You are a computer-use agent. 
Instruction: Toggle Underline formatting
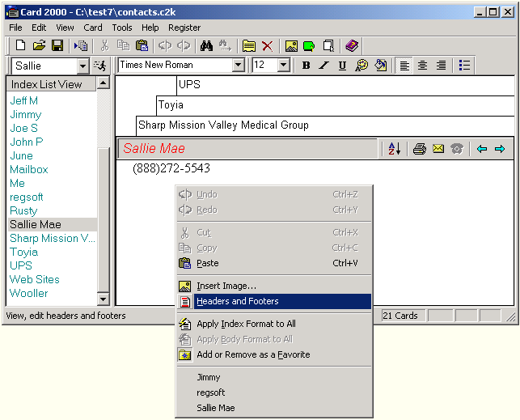(343, 66)
